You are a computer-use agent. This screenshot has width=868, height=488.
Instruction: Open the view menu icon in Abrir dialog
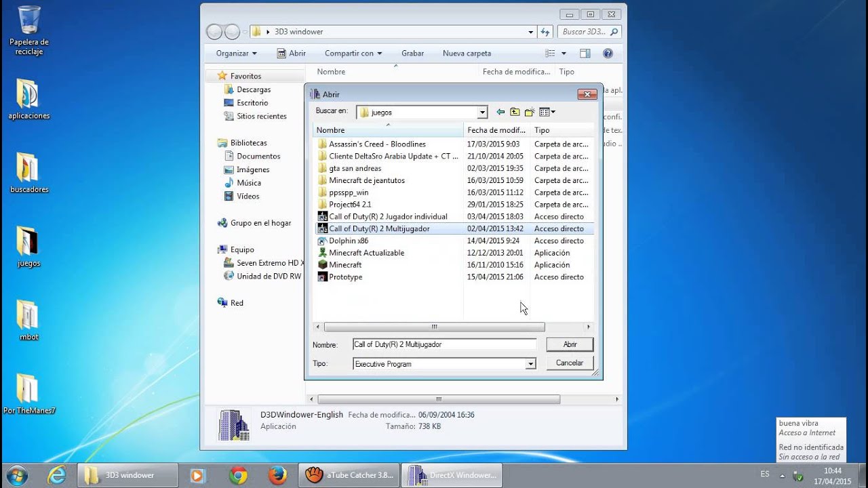pos(547,112)
